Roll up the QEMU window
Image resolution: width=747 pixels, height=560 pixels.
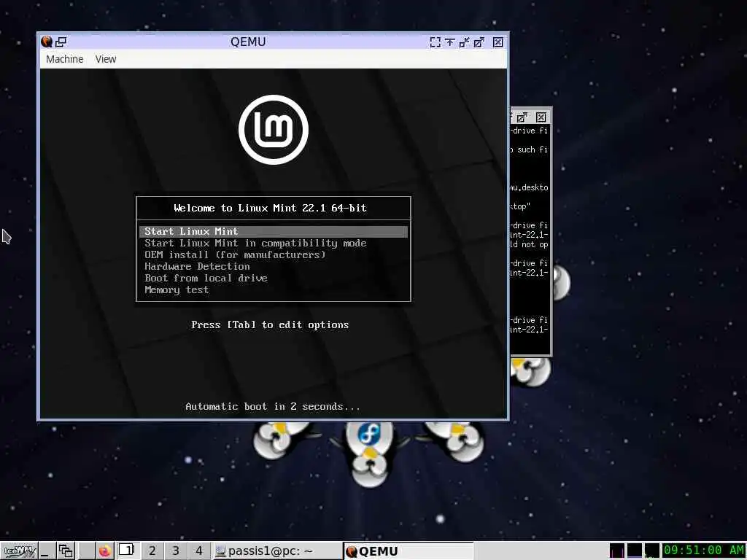click(x=449, y=42)
